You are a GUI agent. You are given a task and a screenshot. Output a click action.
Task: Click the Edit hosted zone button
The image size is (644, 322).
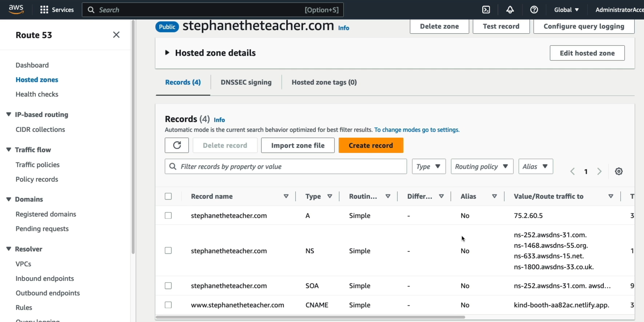[x=587, y=53]
